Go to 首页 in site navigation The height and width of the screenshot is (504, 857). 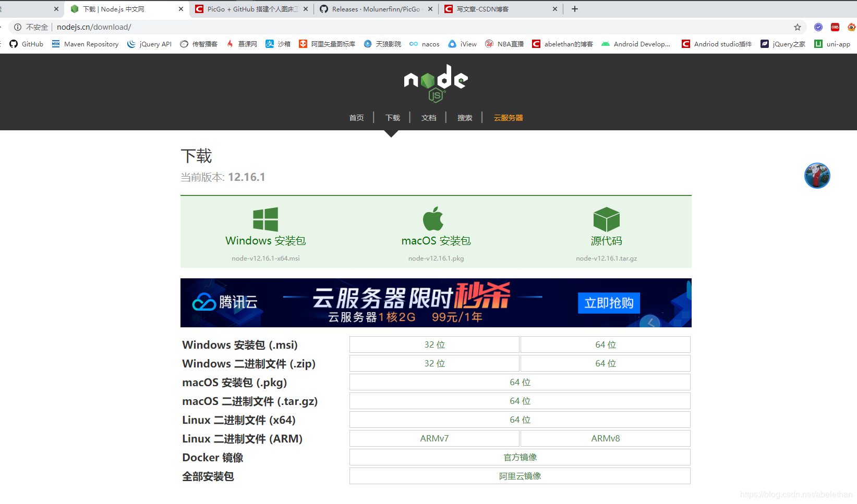[356, 118]
